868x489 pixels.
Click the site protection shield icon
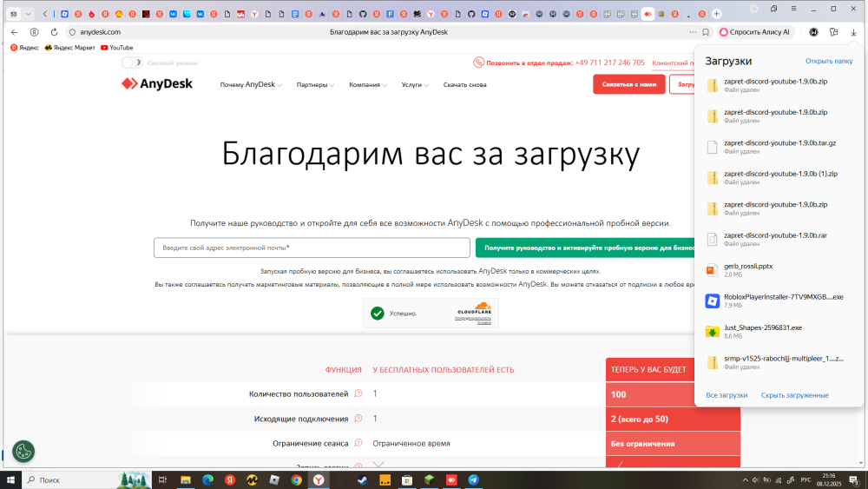click(72, 32)
